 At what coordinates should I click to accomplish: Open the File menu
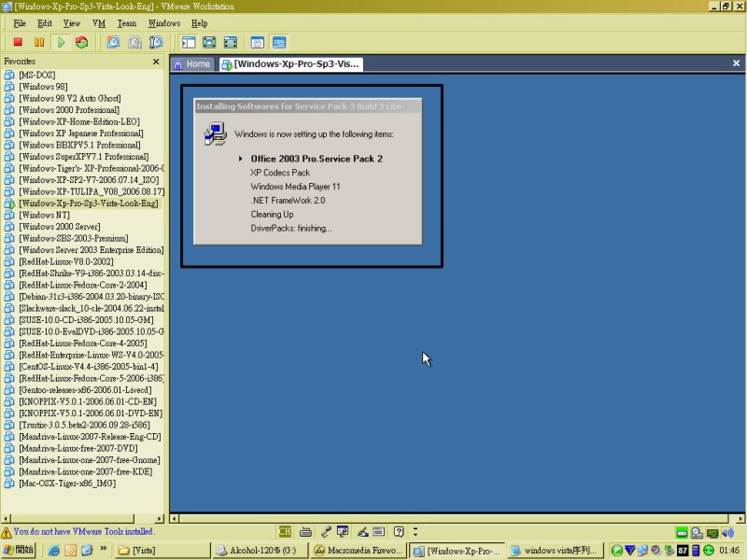coord(20,23)
